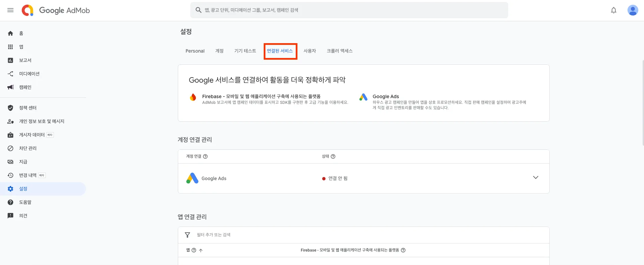Click the Feedback speech bubble icon
Screen dimensions: 644x265
click(10, 216)
